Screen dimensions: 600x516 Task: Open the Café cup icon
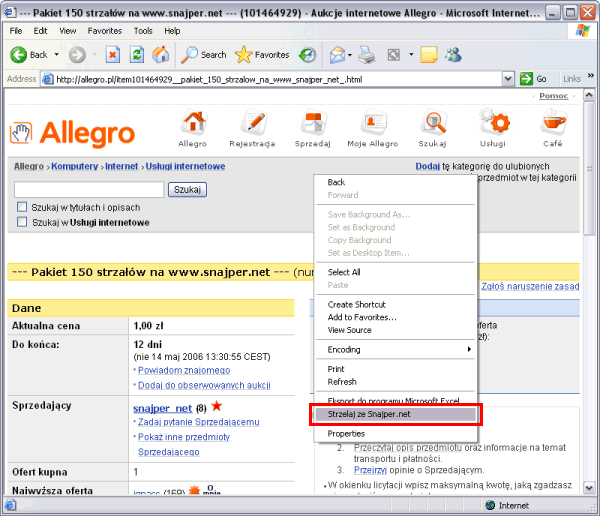point(554,122)
